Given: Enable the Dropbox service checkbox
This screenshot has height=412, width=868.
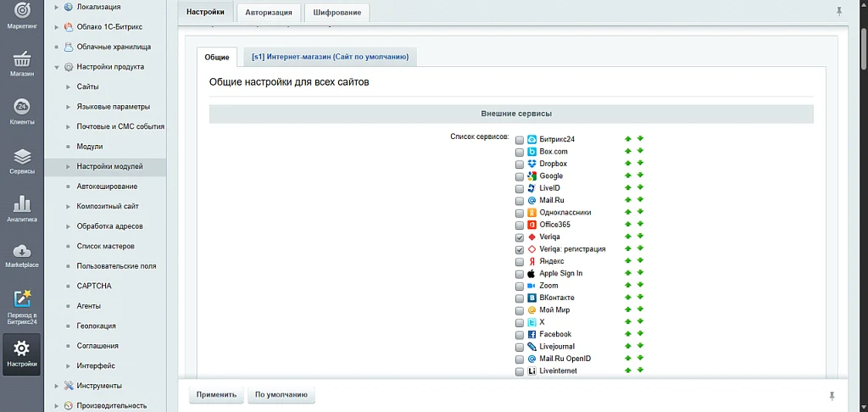Looking at the screenshot, I should (520, 164).
